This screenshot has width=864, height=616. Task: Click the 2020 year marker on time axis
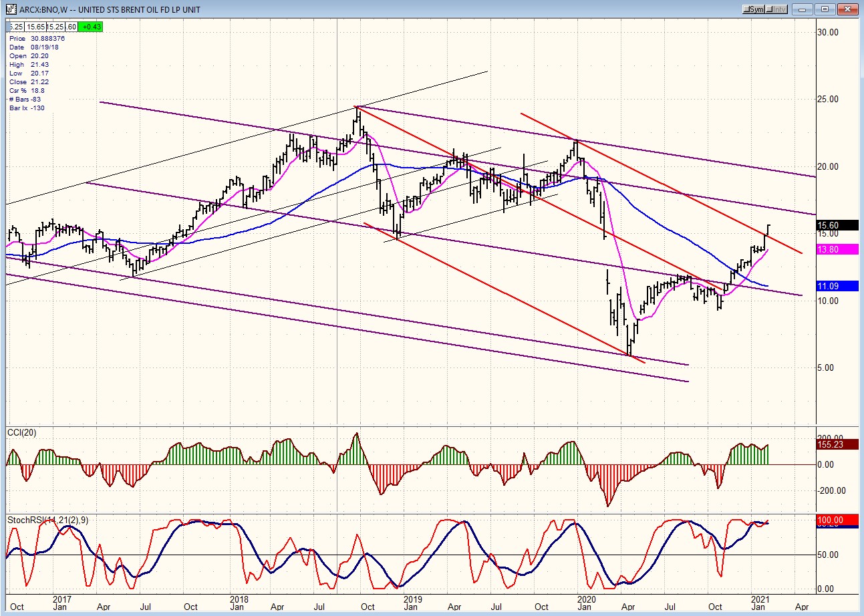(x=586, y=599)
